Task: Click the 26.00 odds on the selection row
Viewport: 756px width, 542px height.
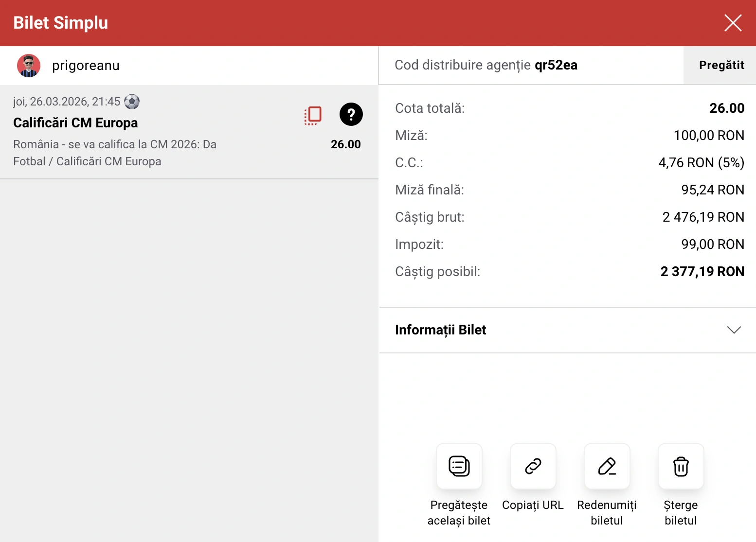Action: pos(345,144)
